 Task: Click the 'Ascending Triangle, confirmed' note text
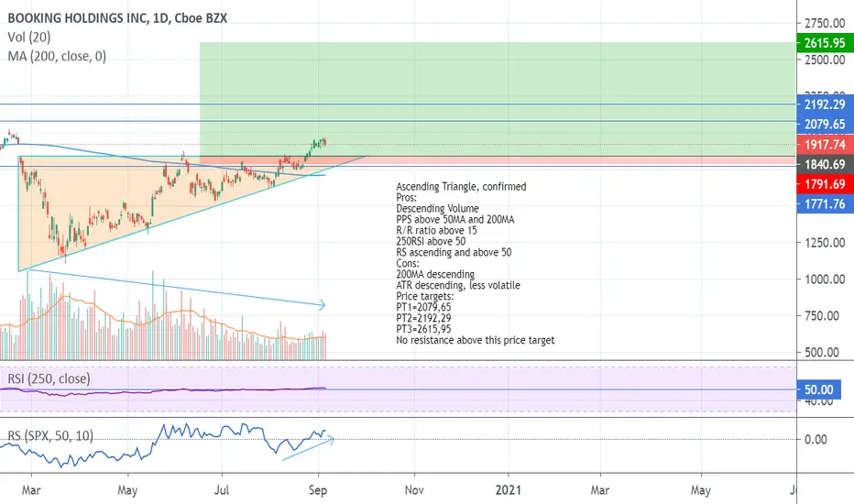tap(461, 186)
